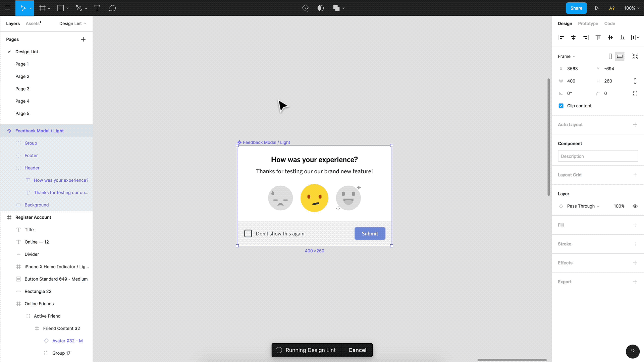Select the Text tool
This screenshot has width=644, height=362.
click(x=97, y=8)
